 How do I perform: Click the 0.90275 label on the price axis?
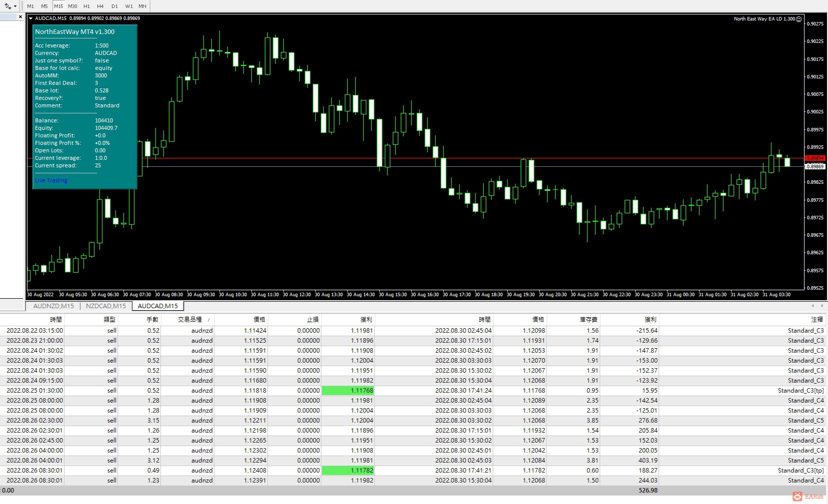pyautogui.click(x=816, y=23)
